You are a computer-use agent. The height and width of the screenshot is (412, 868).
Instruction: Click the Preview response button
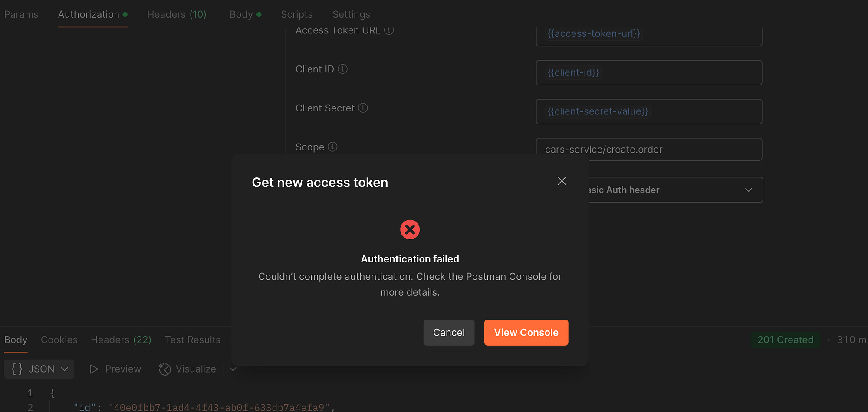[115, 369]
